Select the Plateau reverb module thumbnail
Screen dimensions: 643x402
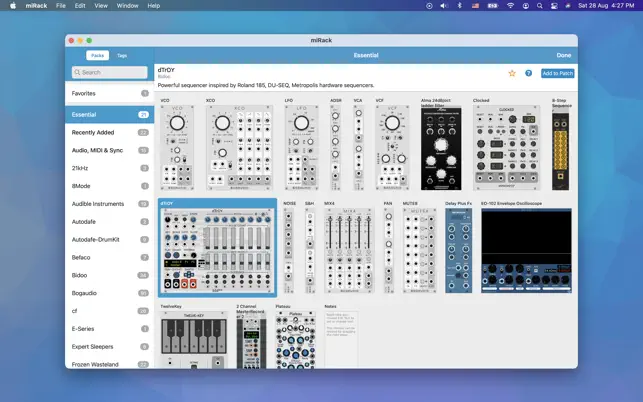(296, 340)
